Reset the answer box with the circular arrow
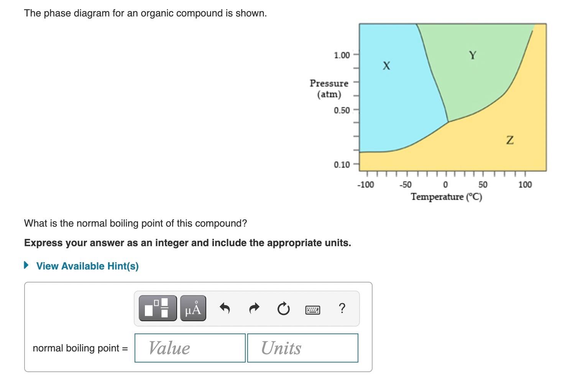Viewport: 588px width, 379px height. pos(283,308)
